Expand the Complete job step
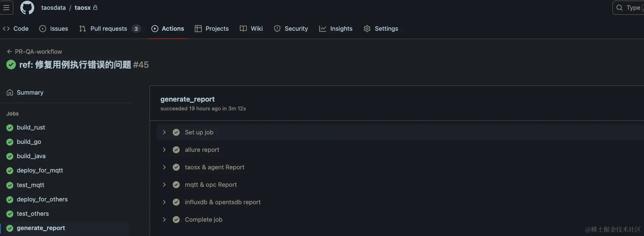The image size is (644, 236). coord(164,220)
